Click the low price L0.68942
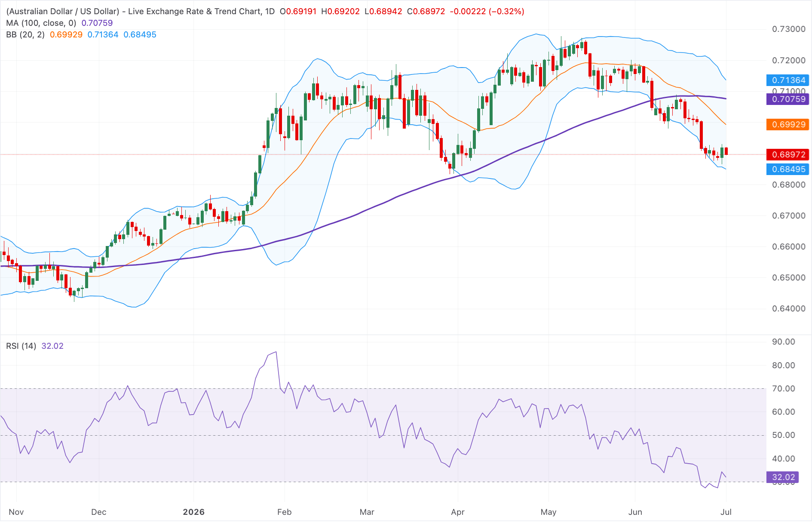The image size is (812, 526). click(383, 12)
